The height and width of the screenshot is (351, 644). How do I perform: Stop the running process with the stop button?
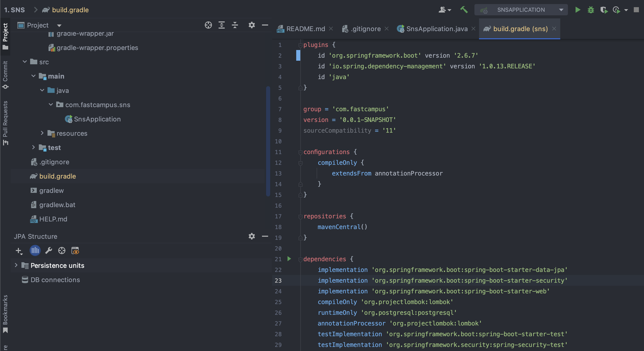tap(636, 10)
